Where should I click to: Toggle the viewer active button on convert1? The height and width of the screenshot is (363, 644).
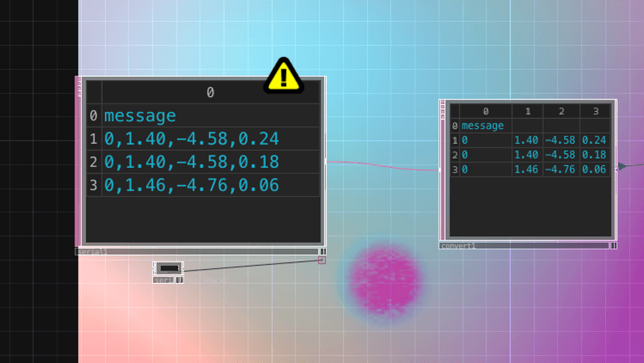pyautogui.click(x=614, y=246)
